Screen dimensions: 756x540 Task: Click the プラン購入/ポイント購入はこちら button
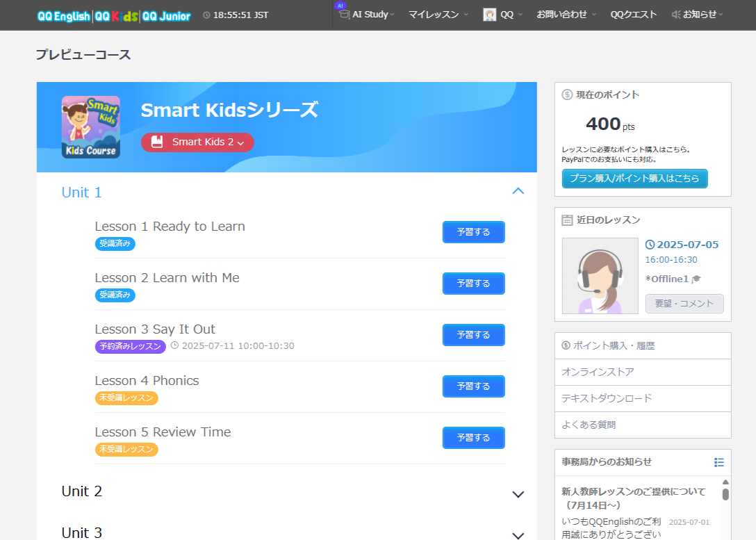(634, 179)
